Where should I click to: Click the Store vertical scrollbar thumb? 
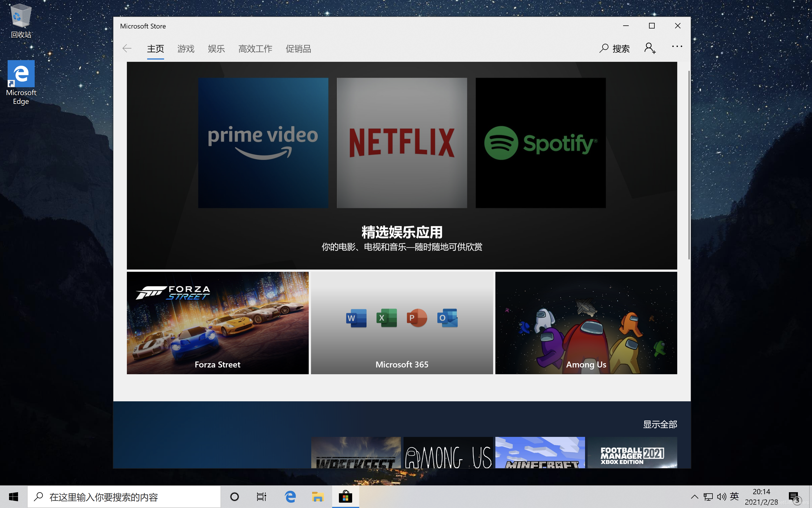click(x=689, y=165)
